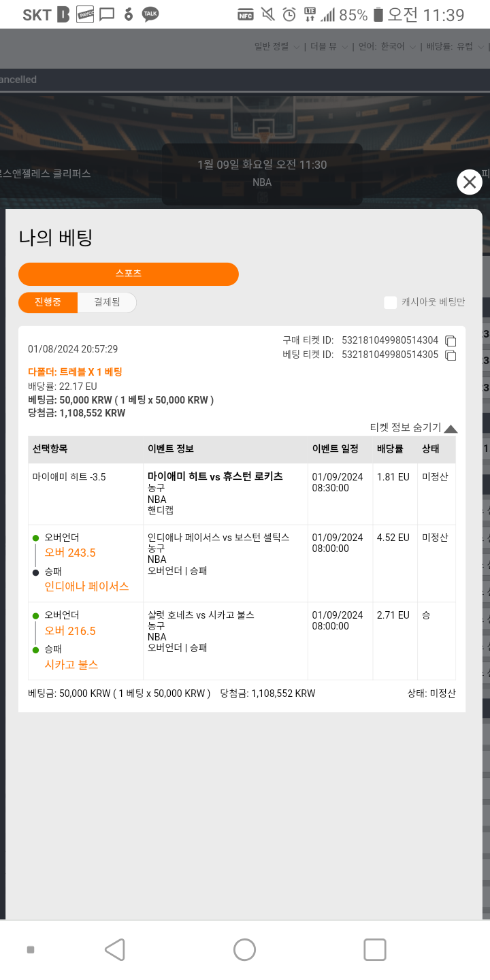Switch to 결제됨 tab
This screenshot has width=490, height=980.
point(107,302)
